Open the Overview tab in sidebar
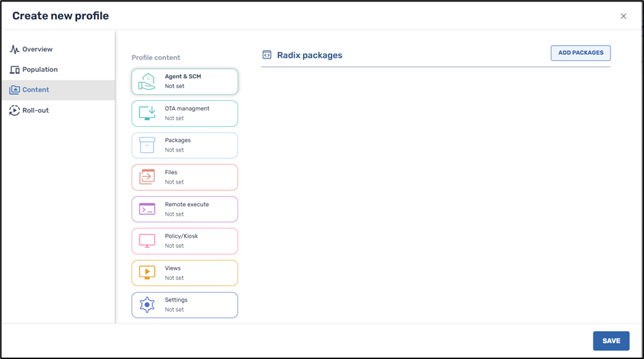The image size is (644, 359). click(x=37, y=49)
